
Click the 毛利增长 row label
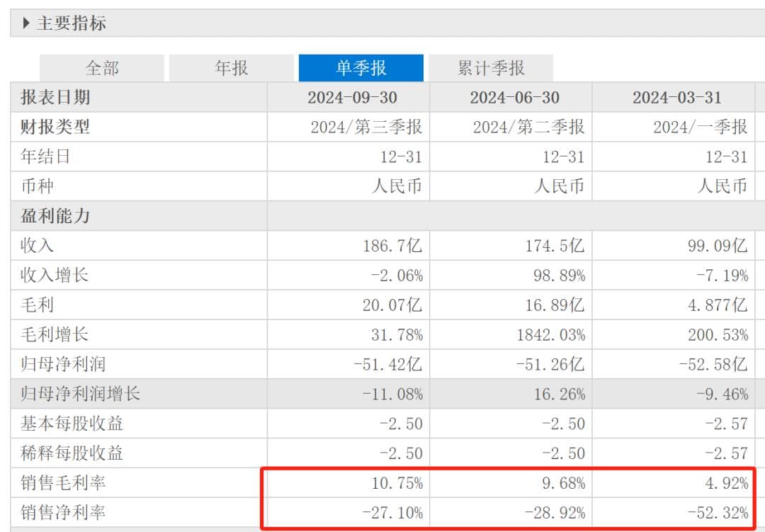coord(55,334)
